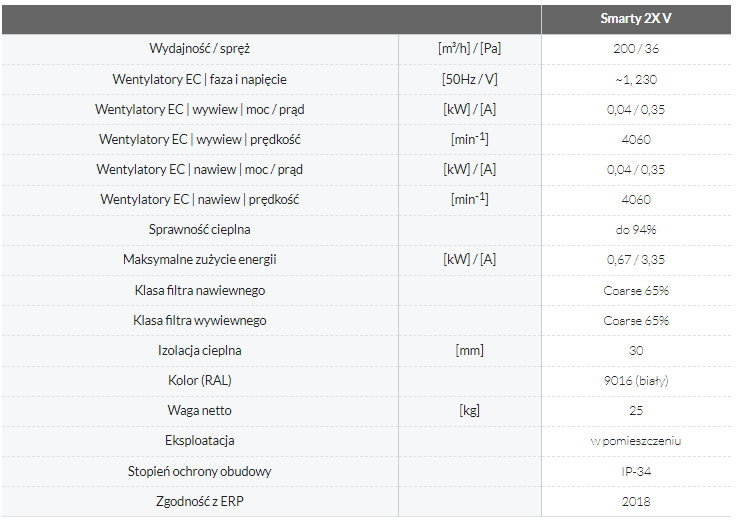Click the Smarty 2X V column header
Viewport: 743px width, 526px height.
[x=635, y=18]
